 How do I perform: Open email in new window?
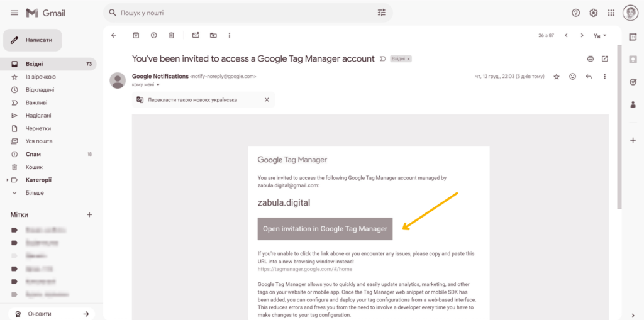(604, 58)
